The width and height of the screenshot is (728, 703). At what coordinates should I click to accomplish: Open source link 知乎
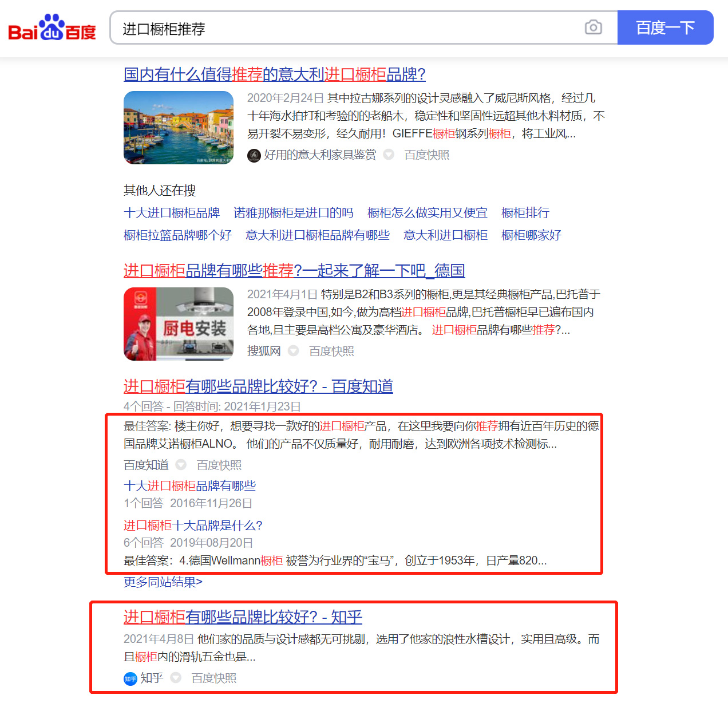152,678
